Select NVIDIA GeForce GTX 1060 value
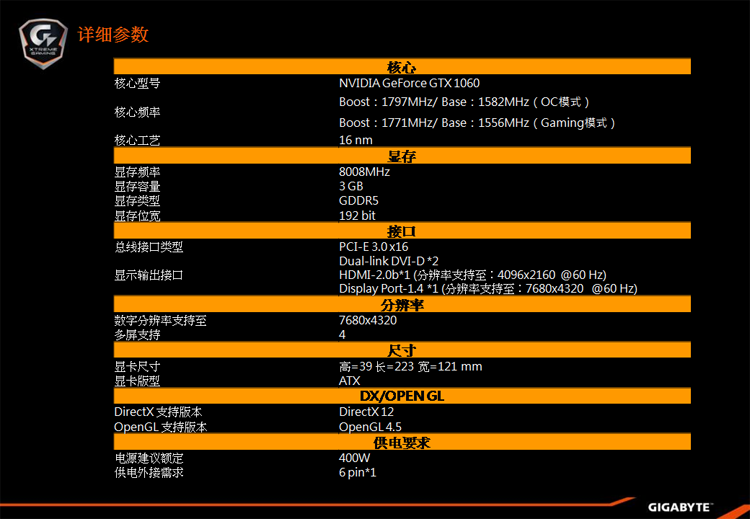 pyautogui.click(x=409, y=83)
